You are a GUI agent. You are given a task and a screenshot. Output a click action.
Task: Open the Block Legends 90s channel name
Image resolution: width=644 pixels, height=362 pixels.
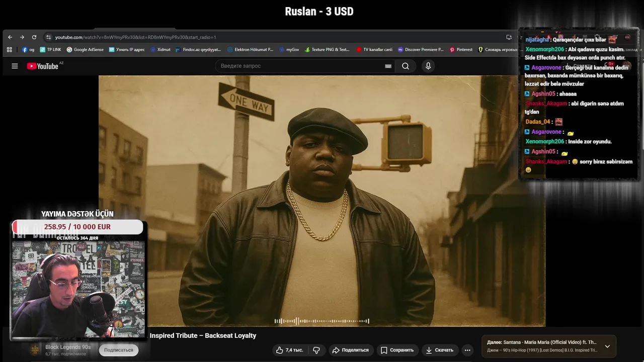click(68, 347)
